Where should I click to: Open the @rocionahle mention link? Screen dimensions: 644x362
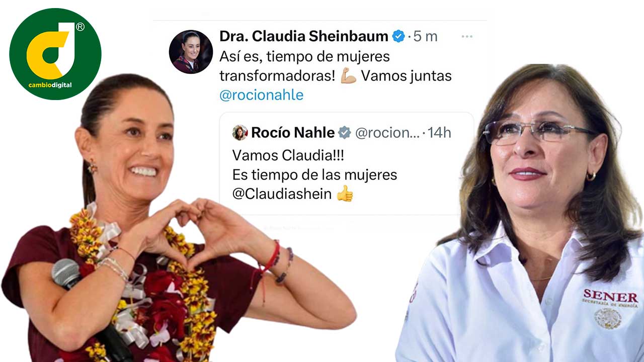(262, 95)
